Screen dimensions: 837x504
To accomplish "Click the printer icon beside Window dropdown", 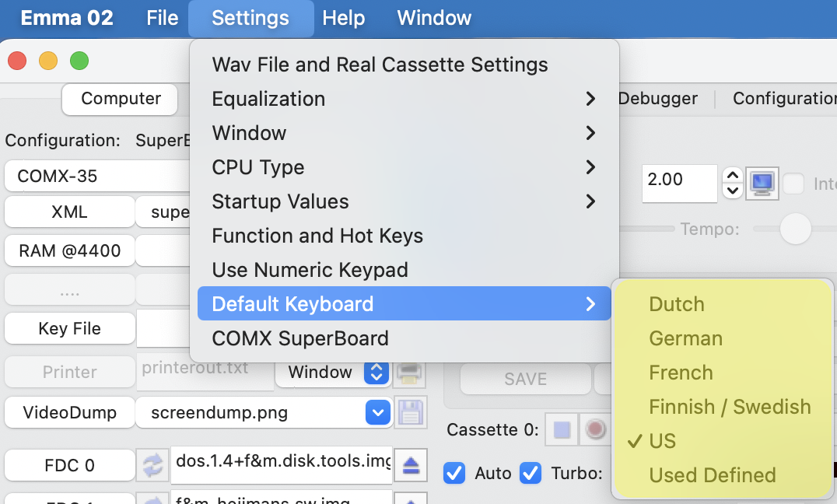I will (x=409, y=373).
